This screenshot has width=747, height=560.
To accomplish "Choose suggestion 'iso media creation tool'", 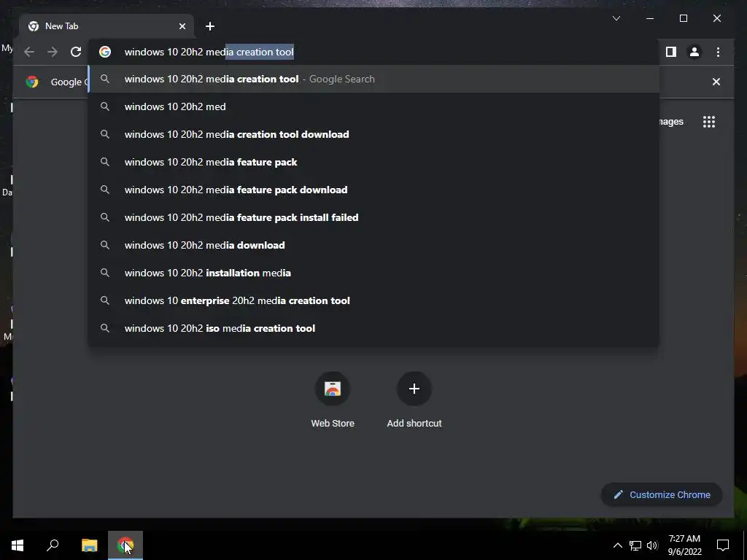I will coord(374,328).
